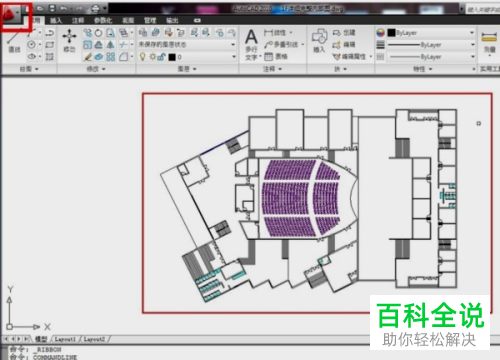Toggle the layer on/off light bulb
The height and width of the screenshot is (360, 500).
(x=143, y=57)
